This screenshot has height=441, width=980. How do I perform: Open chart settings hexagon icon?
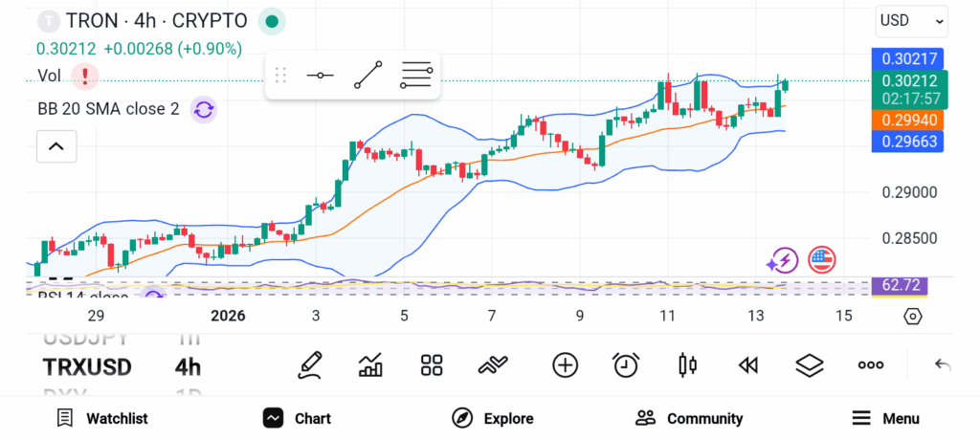coord(913,317)
